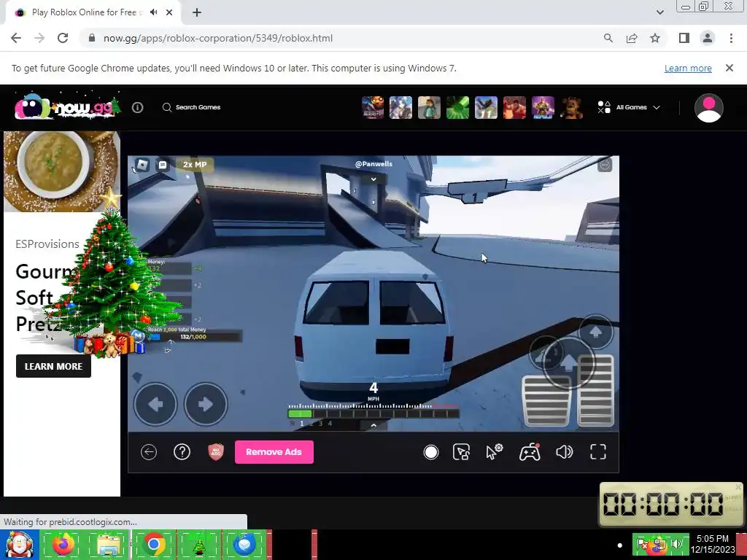Open the Chrome three-dot menu
The image size is (747, 560).
tap(731, 38)
